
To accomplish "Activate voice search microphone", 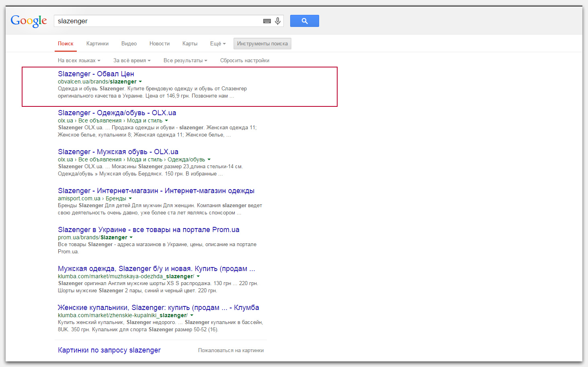I will point(278,21).
